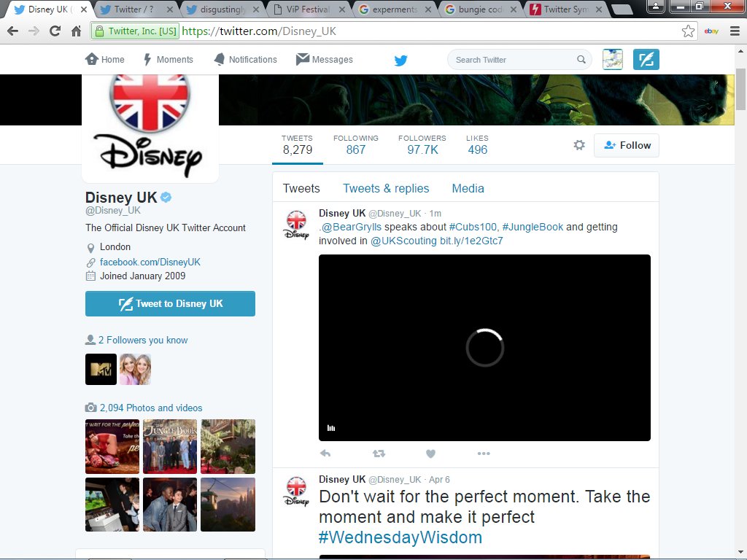Image resolution: width=747 pixels, height=560 pixels.
Task: Open the 2 Followers you know link
Action: pos(143,340)
